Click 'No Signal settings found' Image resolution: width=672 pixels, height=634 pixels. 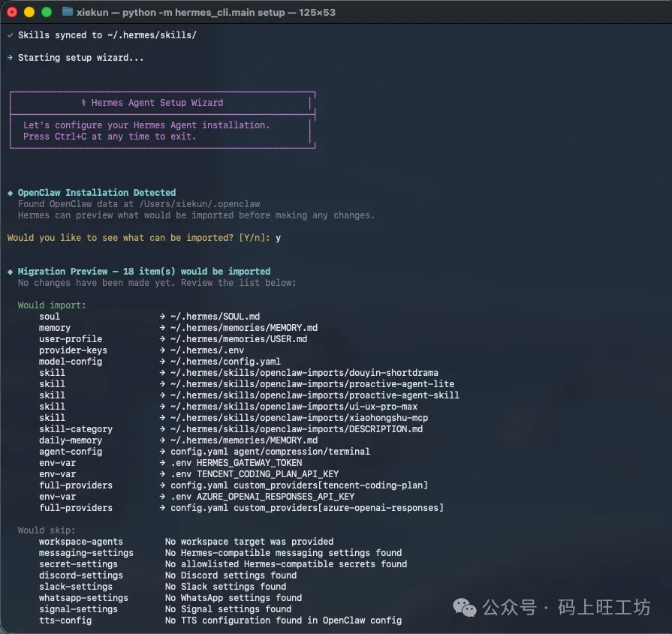click(228, 609)
